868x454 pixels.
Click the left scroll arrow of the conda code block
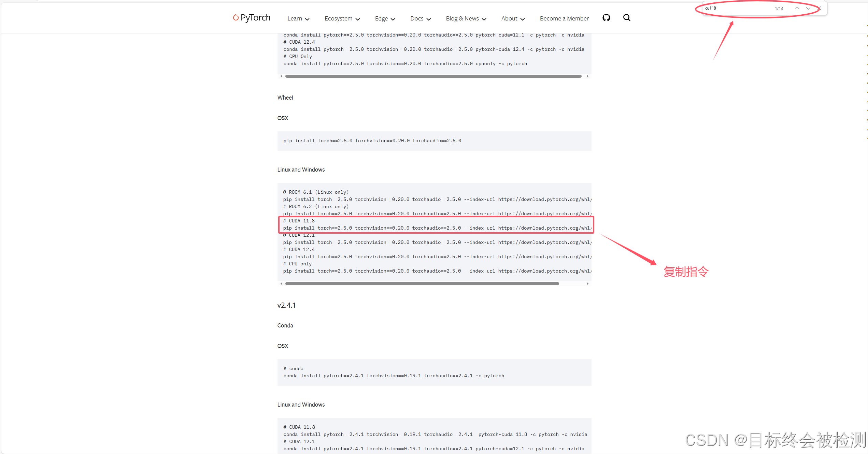click(282, 76)
